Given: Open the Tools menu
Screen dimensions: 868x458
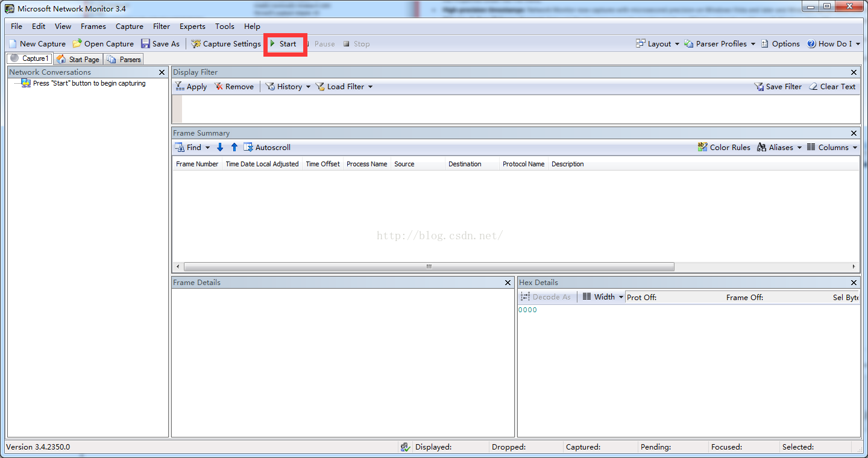Looking at the screenshot, I should click(225, 27).
